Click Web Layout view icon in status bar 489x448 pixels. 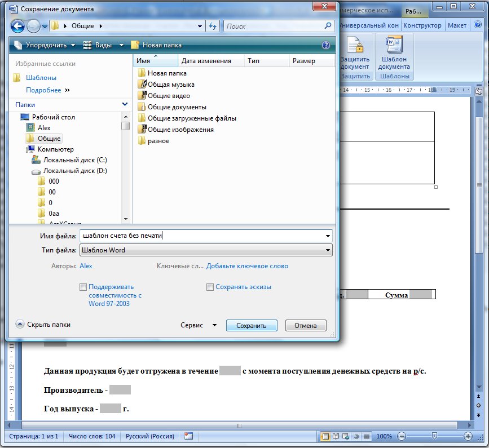[x=346, y=437]
